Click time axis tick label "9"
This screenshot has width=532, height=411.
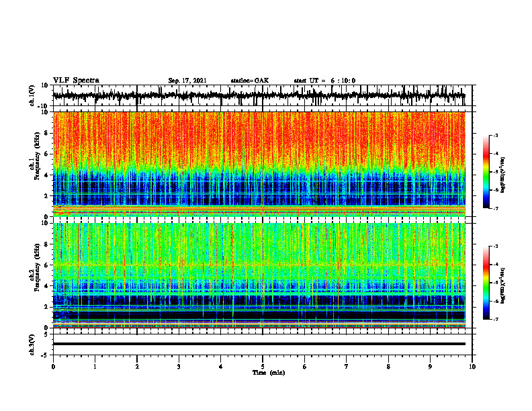point(430,367)
